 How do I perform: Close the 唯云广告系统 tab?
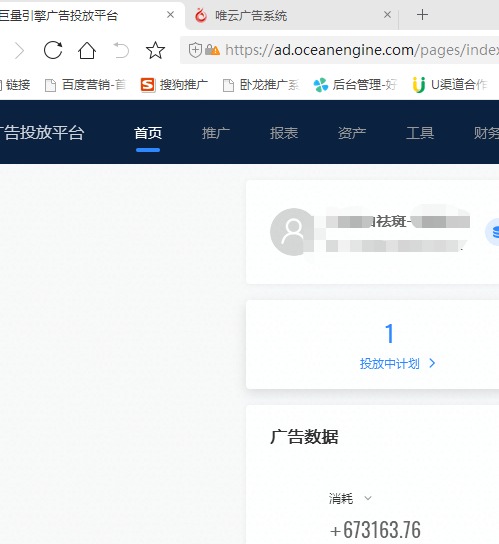tap(387, 15)
